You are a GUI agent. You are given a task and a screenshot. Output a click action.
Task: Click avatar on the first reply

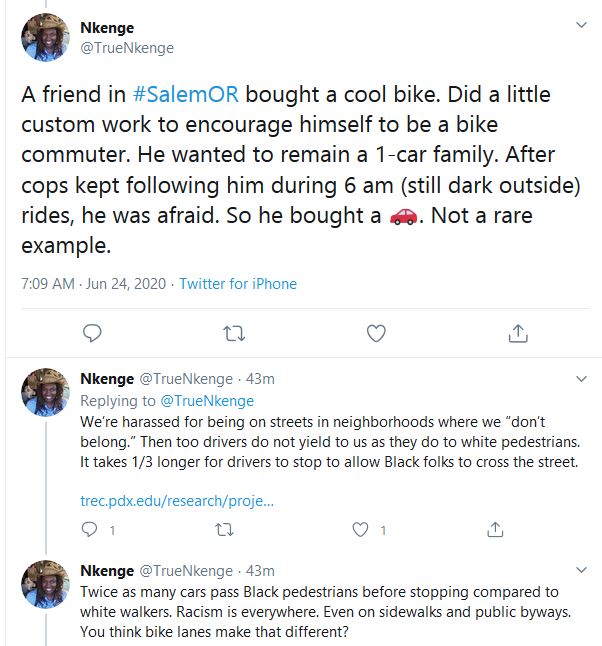[46, 393]
